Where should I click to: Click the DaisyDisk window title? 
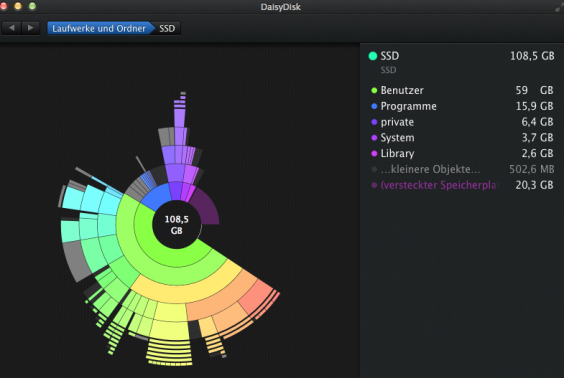click(x=281, y=7)
